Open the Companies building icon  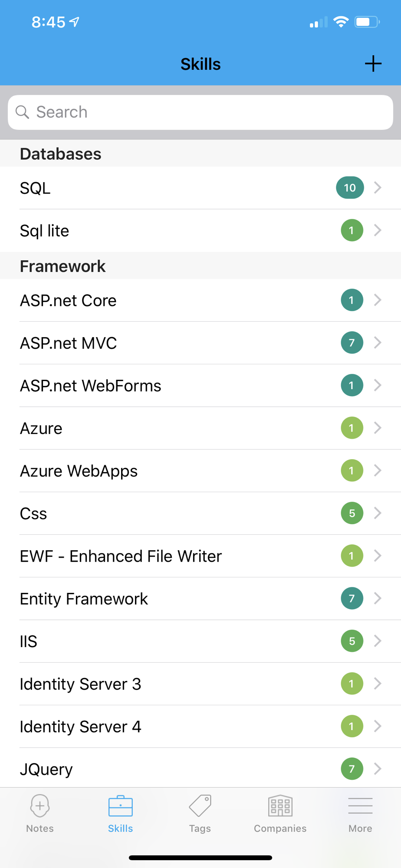coord(280,806)
